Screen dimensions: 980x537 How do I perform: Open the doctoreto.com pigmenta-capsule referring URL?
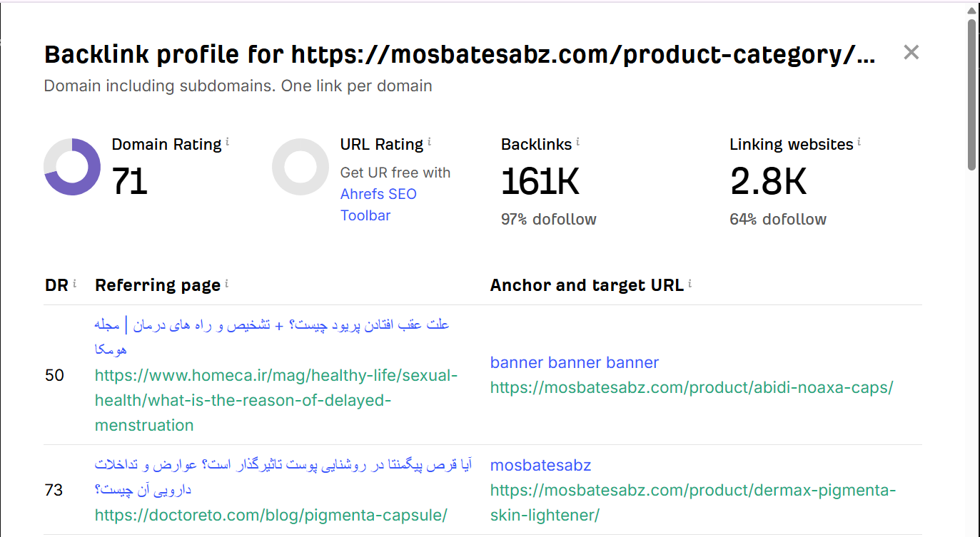click(x=271, y=515)
